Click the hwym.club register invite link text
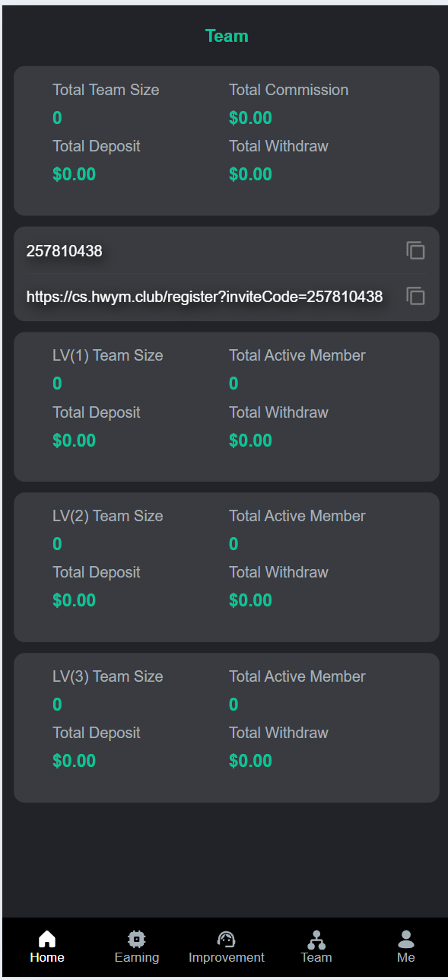Screen dimensions: 448x980 [205, 297]
